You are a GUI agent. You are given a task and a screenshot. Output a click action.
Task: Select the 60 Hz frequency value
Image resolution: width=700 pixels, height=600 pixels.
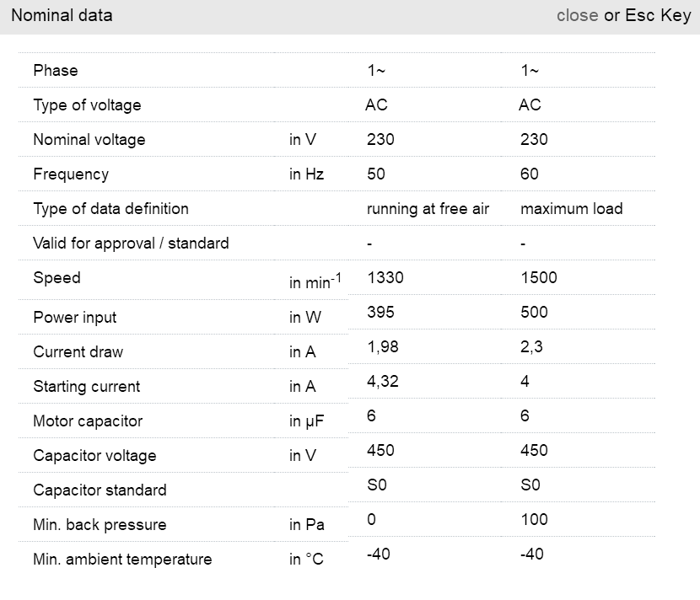click(x=530, y=174)
